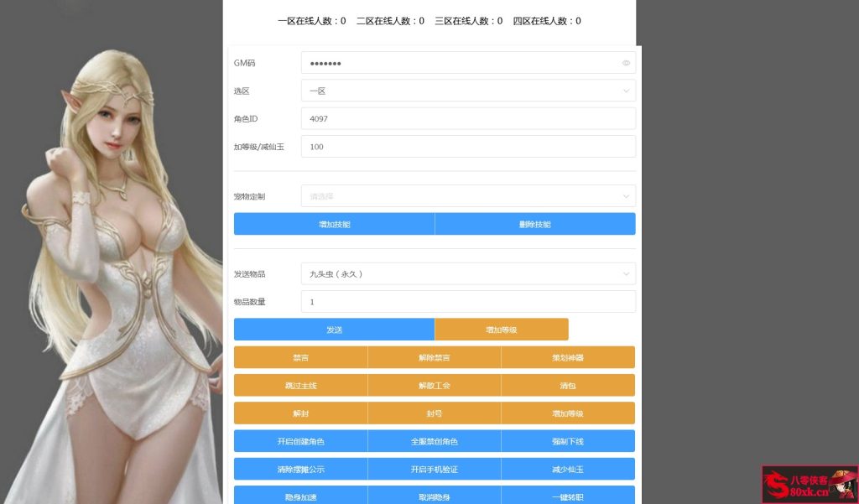Screen dimensions: 859x504
Task: Click the 角色ID input showing 4097
Action: tap(468, 118)
